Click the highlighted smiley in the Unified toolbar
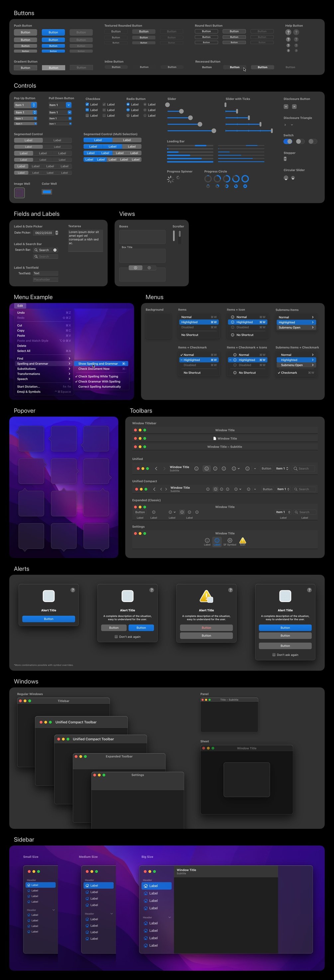334x980 pixels. [x=207, y=469]
